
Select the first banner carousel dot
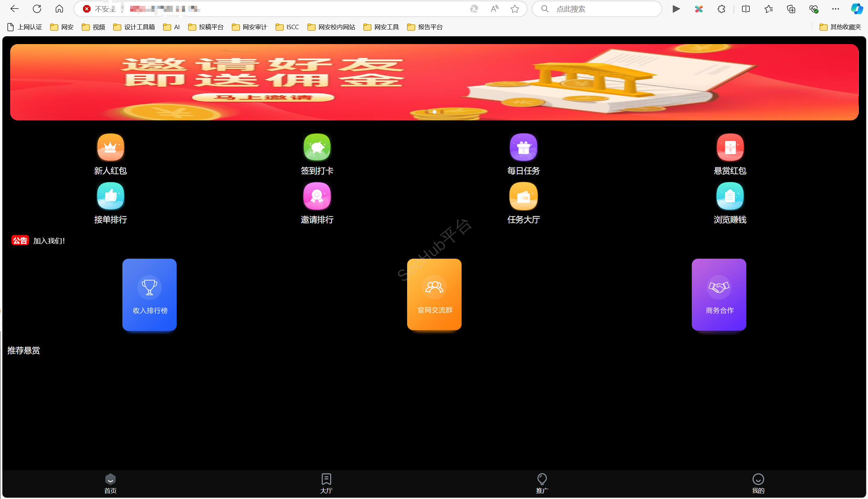(426, 112)
